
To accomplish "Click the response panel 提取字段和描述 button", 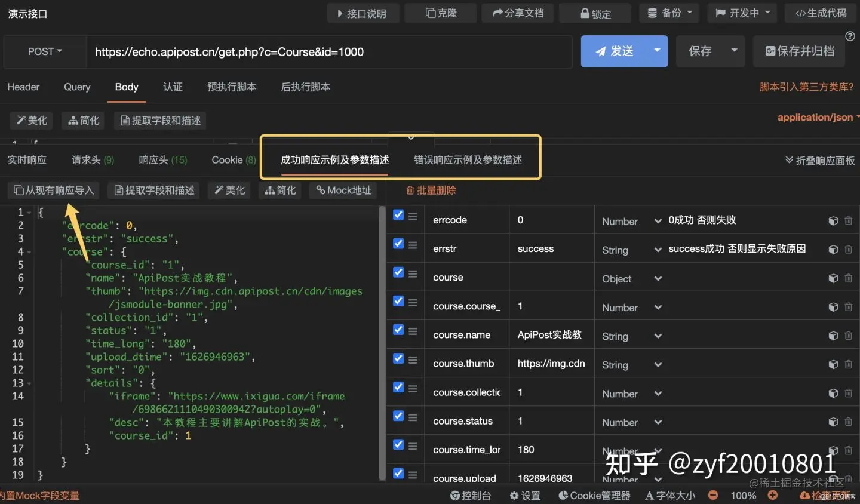I will click(154, 190).
